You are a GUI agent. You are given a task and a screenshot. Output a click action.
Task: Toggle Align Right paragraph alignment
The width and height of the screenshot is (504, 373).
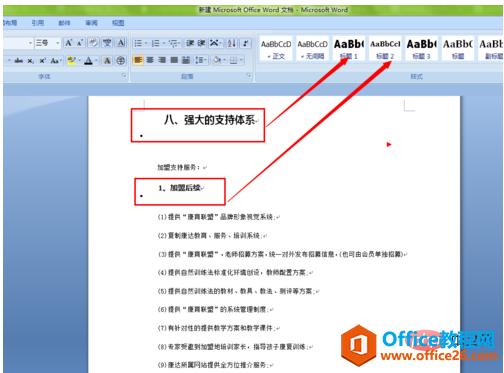coord(162,60)
